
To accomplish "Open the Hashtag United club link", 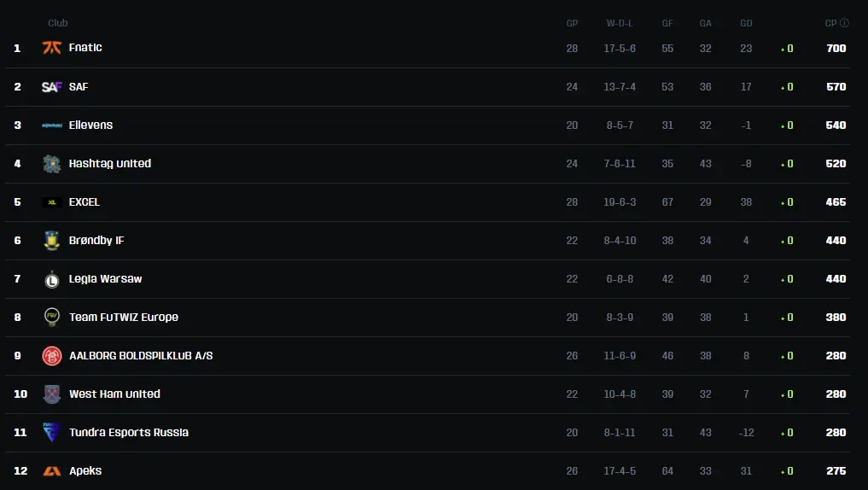I will point(110,164).
